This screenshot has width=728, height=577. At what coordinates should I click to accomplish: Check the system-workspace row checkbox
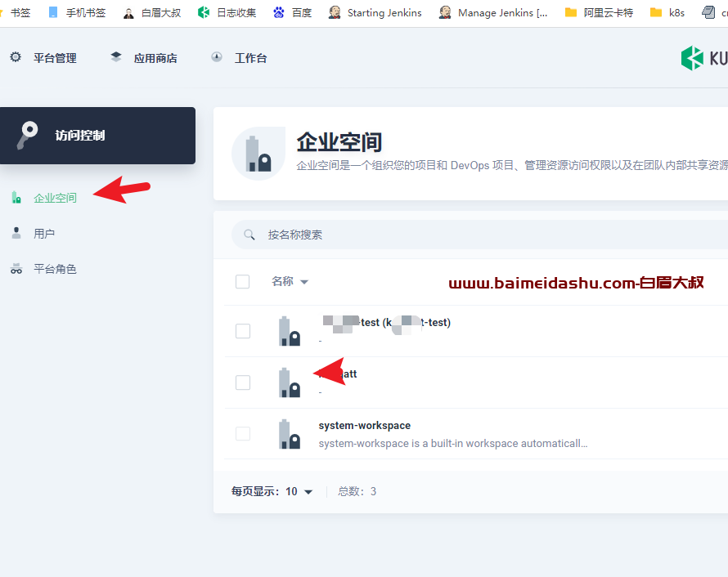243,434
